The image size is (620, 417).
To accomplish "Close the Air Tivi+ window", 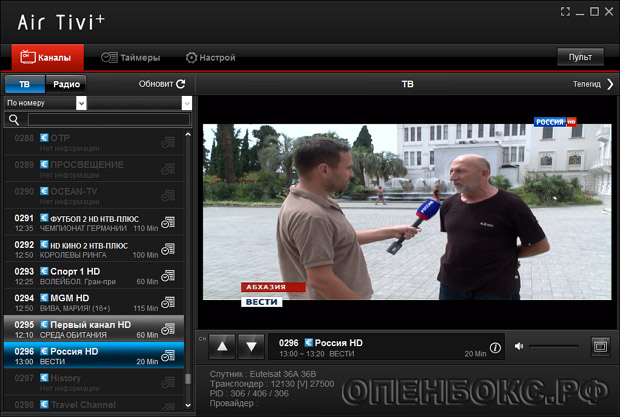I will (x=609, y=12).
